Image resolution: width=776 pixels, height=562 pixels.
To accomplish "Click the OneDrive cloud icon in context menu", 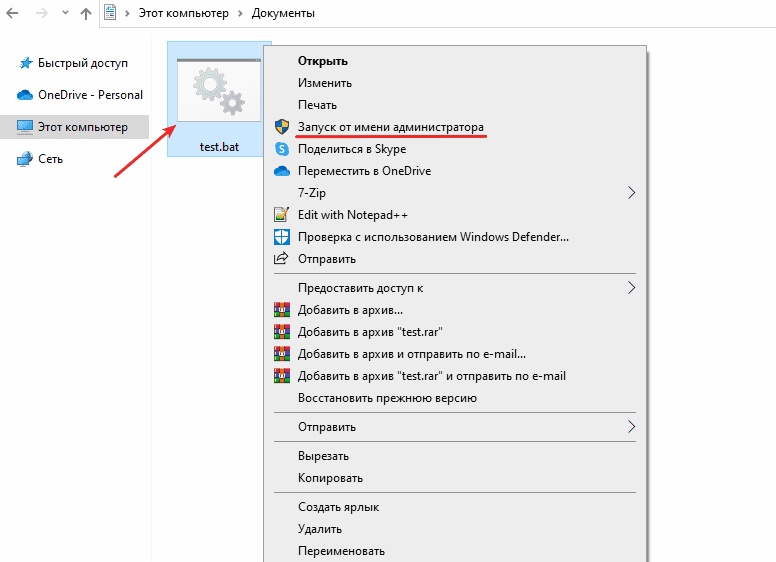I will [282, 171].
